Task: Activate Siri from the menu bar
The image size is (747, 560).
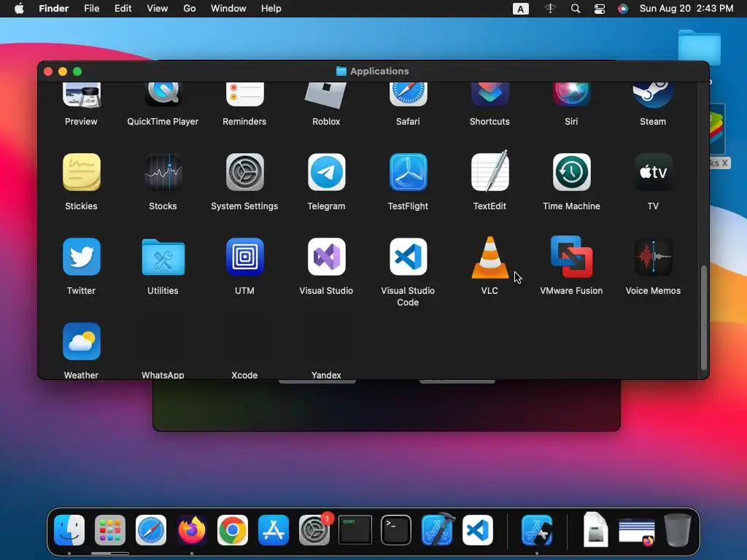Action: (x=623, y=9)
